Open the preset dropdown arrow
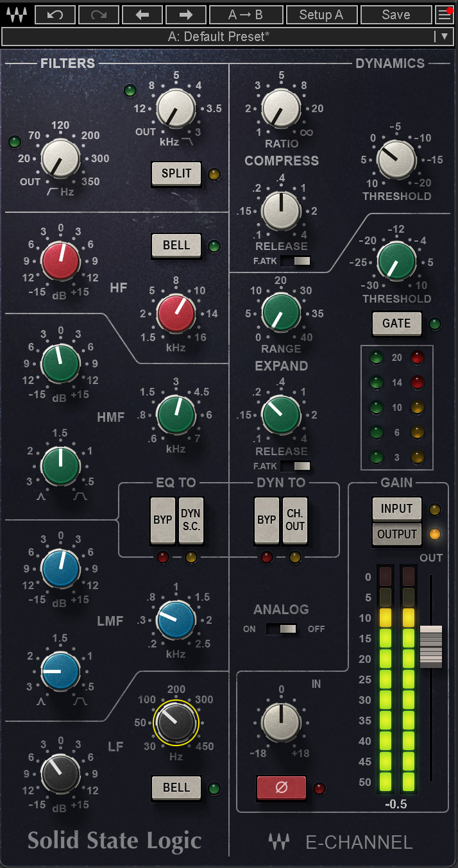 [x=444, y=37]
